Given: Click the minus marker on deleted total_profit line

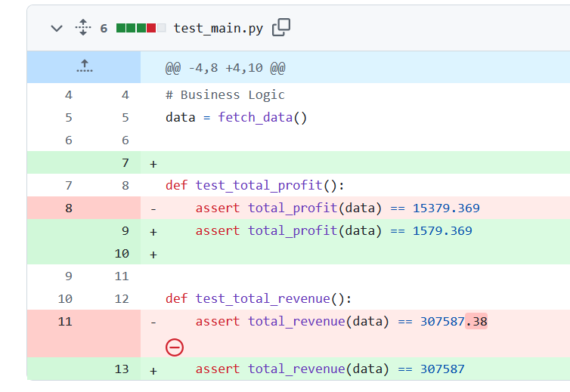Looking at the screenshot, I should pos(153,208).
